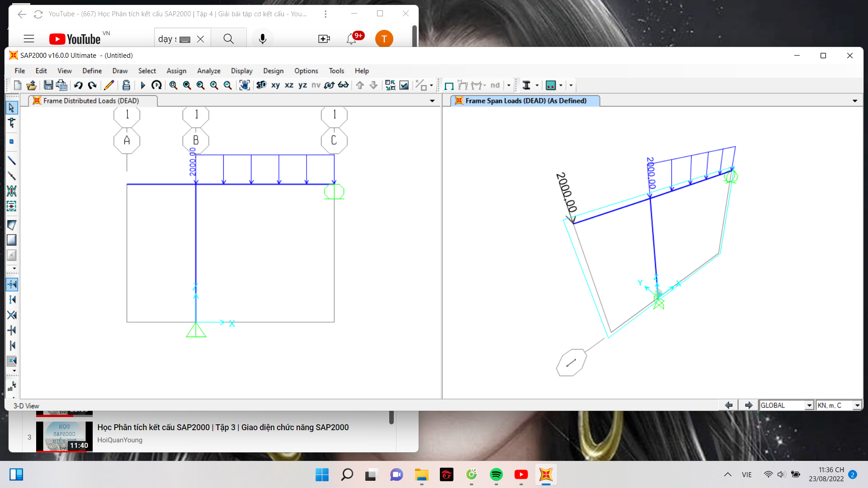Toggle Snap to Points and Grid Intersections
This screenshot has width=868, height=488.
point(12,285)
